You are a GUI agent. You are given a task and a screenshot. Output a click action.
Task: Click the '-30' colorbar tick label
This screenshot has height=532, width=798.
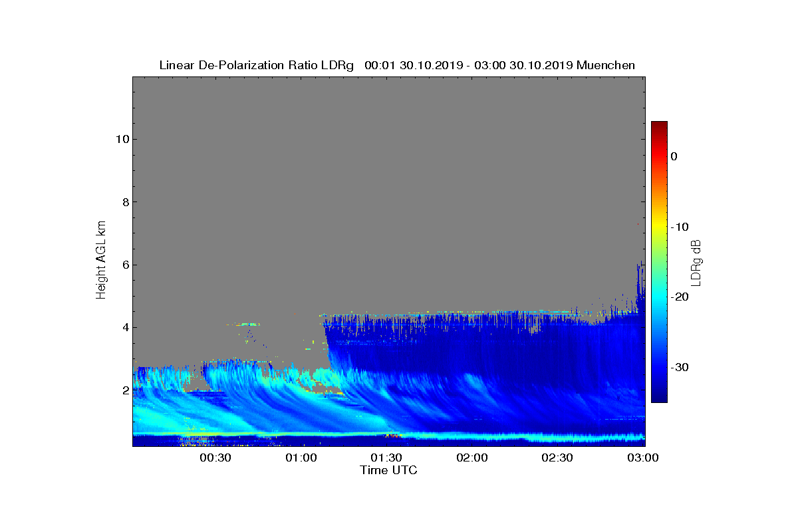click(x=679, y=368)
